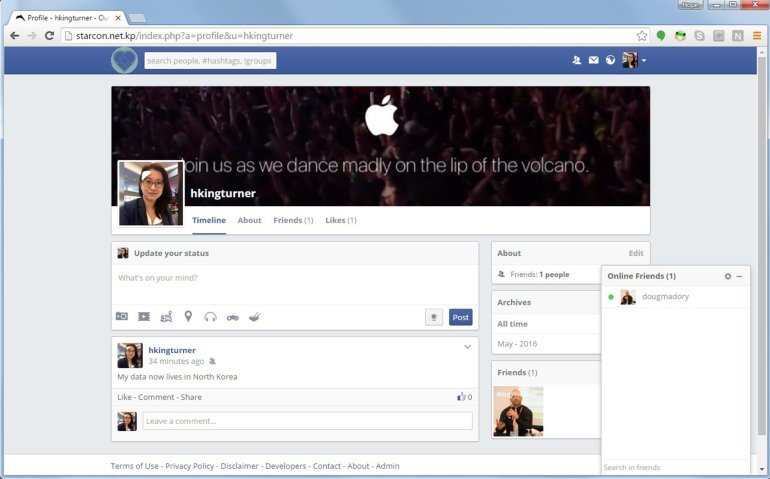Minimize the Online Friends chat panel
Viewport: 770px width, 479px height.
[x=739, y=276]
